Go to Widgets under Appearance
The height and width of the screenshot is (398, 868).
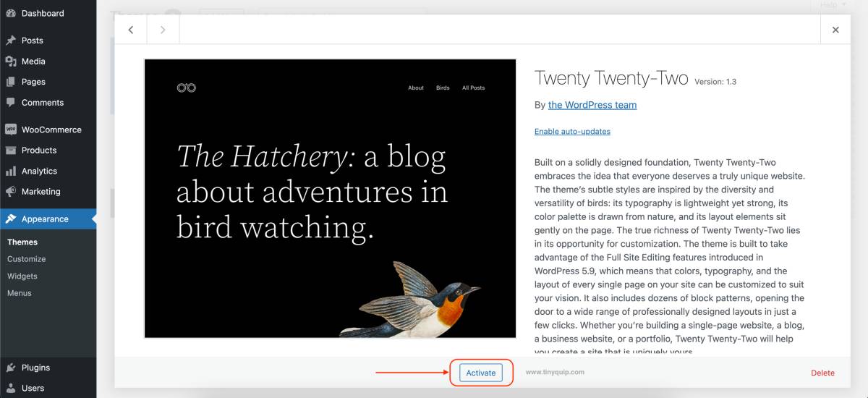pos(22,276)
